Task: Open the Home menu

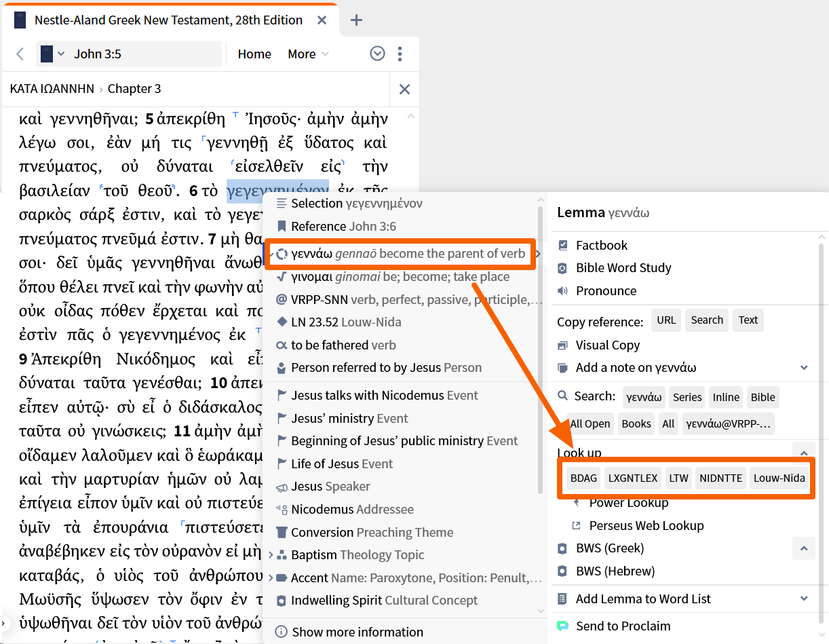Action: click(254, 54)
